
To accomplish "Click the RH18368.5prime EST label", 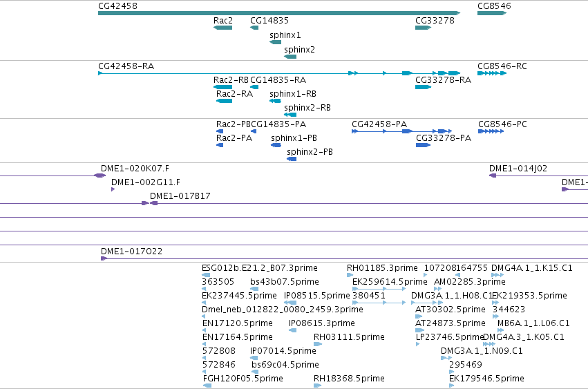I will coord(349,379).
